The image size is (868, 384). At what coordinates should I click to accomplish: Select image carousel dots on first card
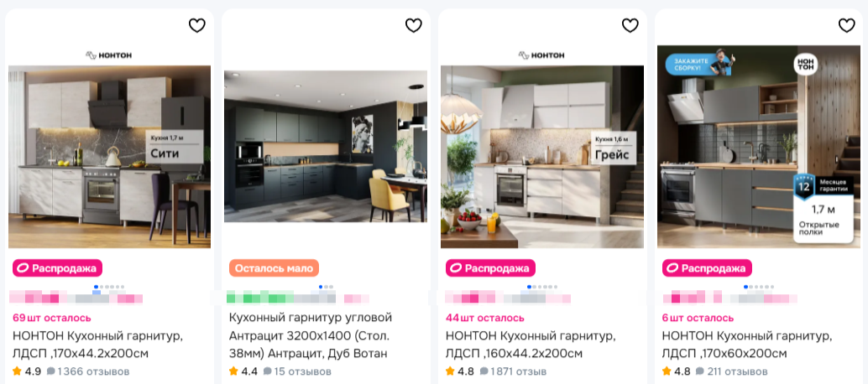(x=109, y=288)
